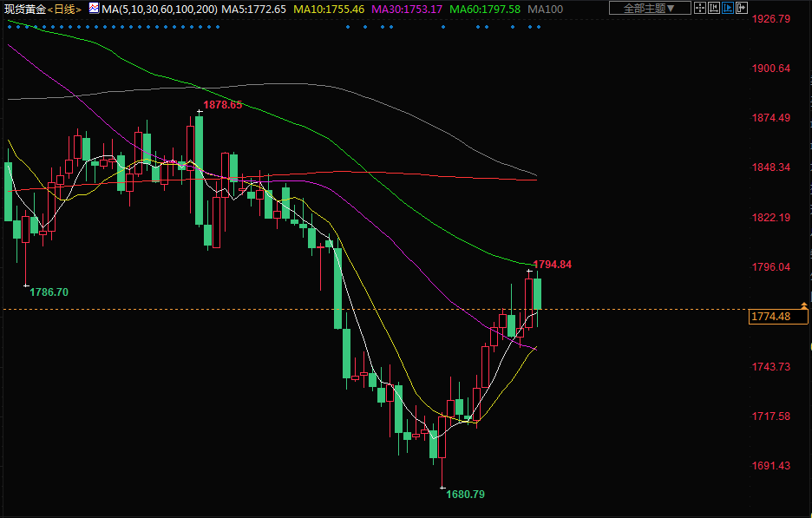The height and width of the screenshot is (518, 812).
Task: Click the rightmost exit-arrow toolbar icon
Action: pyautogui.click(x=742, y=9)
